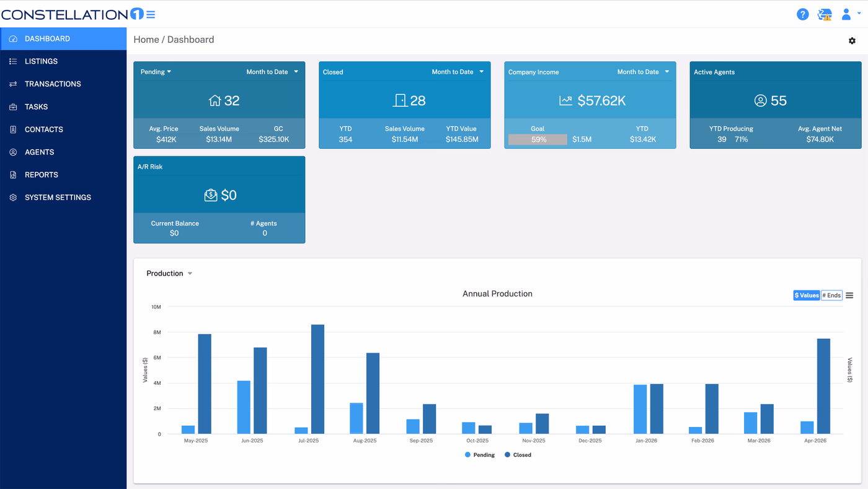Click the $13.14M pending sales volume
Viewport: 868px width, 489px height.
219,140
